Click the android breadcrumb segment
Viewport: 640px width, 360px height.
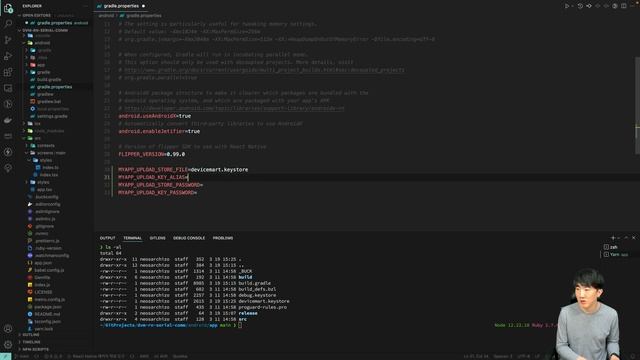point(106,16)
